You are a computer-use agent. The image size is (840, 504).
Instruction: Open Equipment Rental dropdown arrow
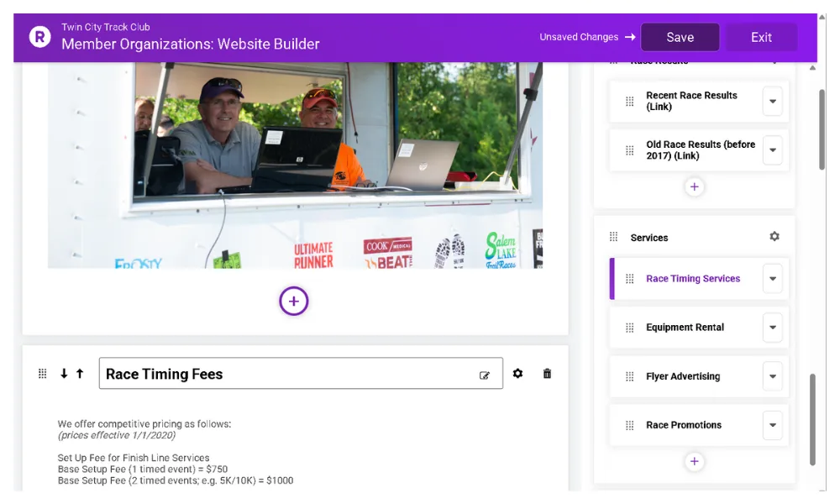coord(773,328)
